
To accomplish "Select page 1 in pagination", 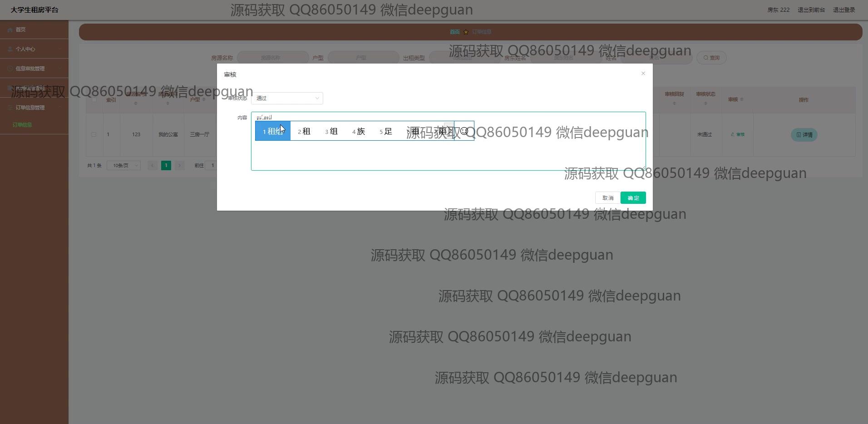I will 166,166.
